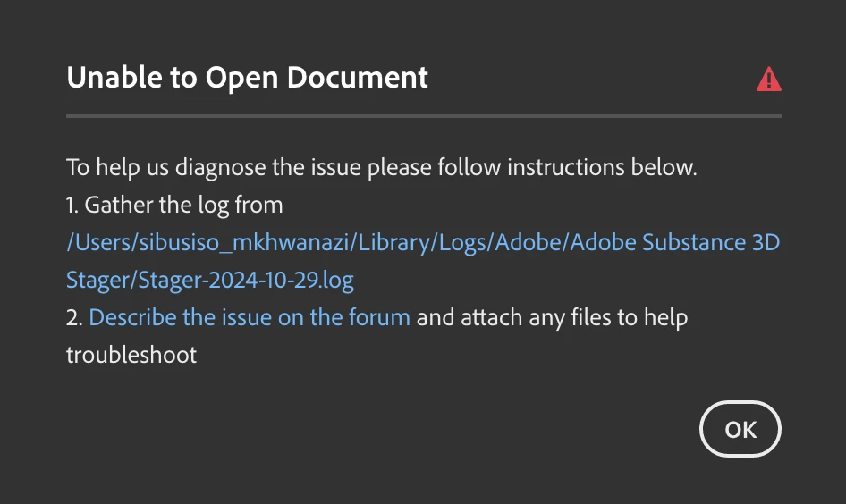Open the Stager-2024-10-29.log file link
Screen dimensions: 846x504
click(210, 281)
